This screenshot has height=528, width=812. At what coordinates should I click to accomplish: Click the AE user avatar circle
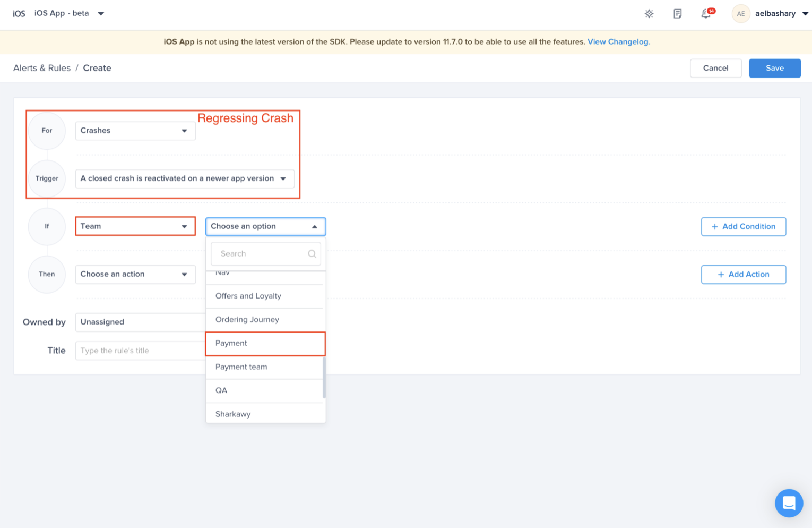(740, 14)
